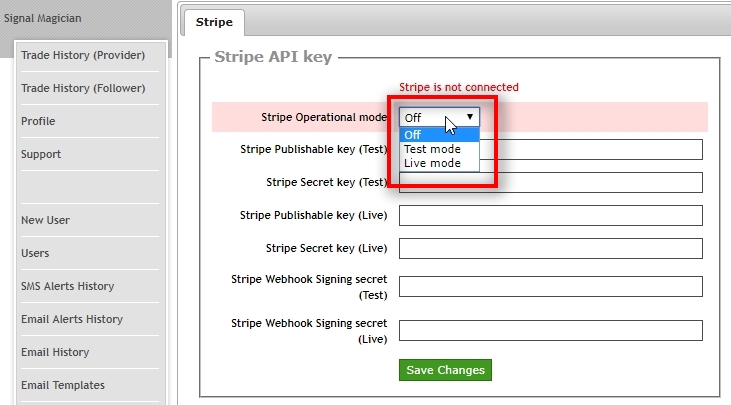This screenshot has width=731, height=405.
Task: Click 'Stripe Operational mode' label
Action: [324, 117]
